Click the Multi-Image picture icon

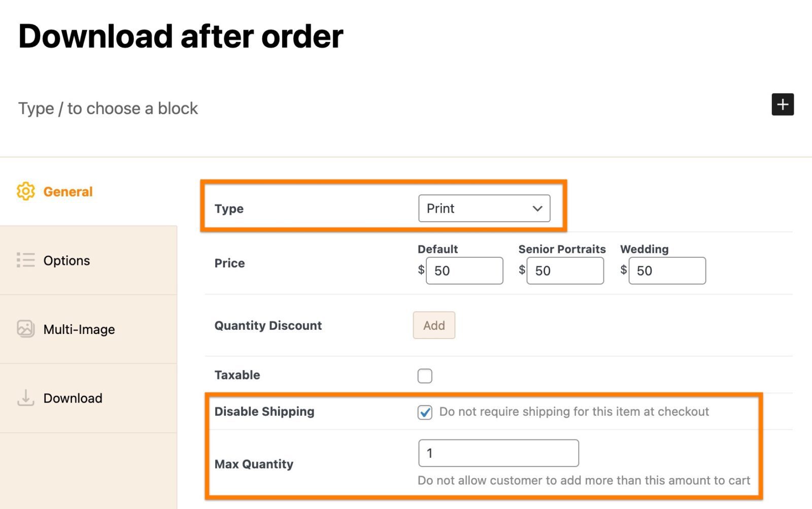tap(26, 329)
